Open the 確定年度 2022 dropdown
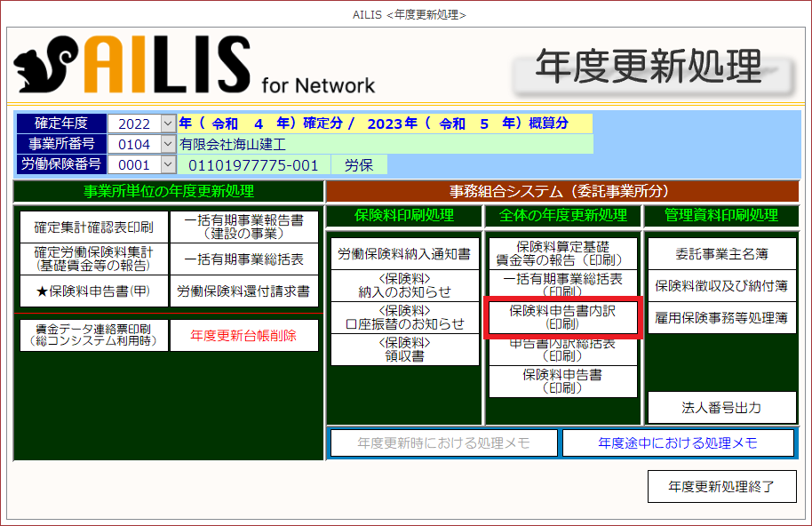This screenshot has width=812, height=526. (168, 124)
